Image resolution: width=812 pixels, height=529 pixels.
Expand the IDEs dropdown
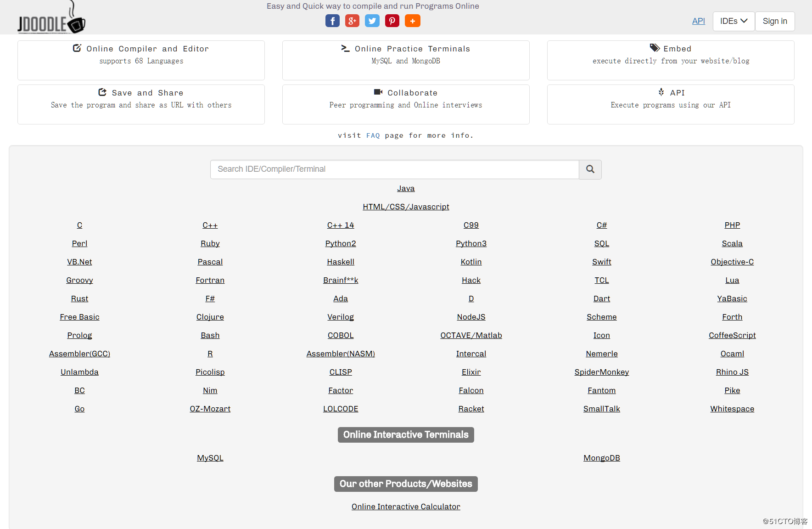(734, 21)
